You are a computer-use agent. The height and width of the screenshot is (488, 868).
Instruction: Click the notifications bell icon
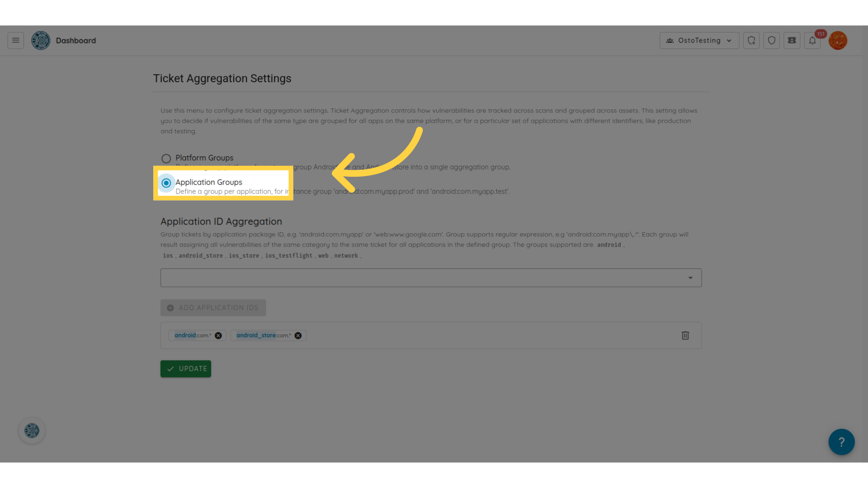point(812,40)
